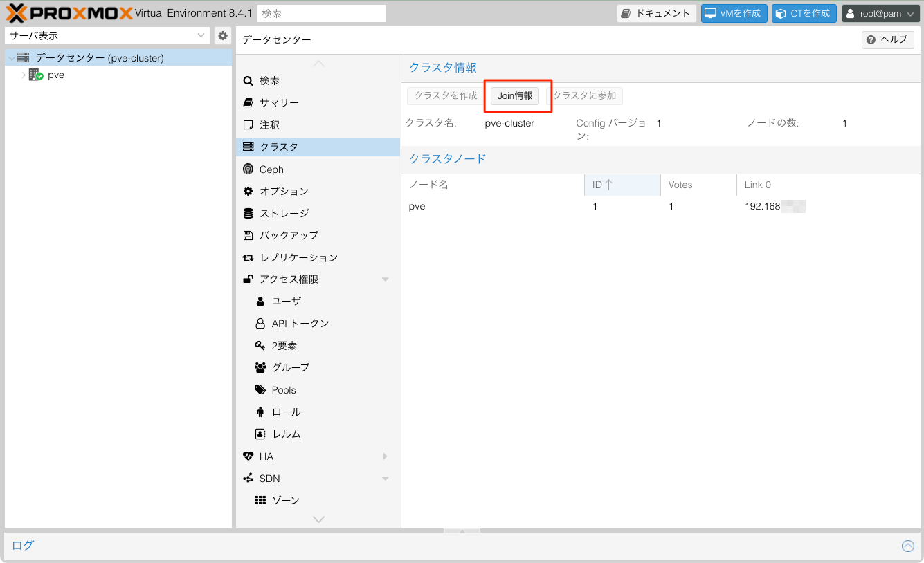
Task: Click CTを作成 button
Action: (x=804, y=13)
